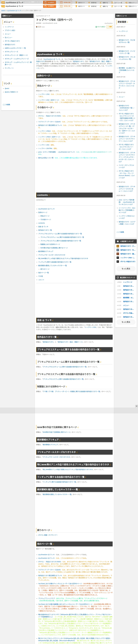Click pencil icon beside NHK等の作品で兄弟姉妹に関するページ heading
The image size is (138, 644).
(78, 427)
